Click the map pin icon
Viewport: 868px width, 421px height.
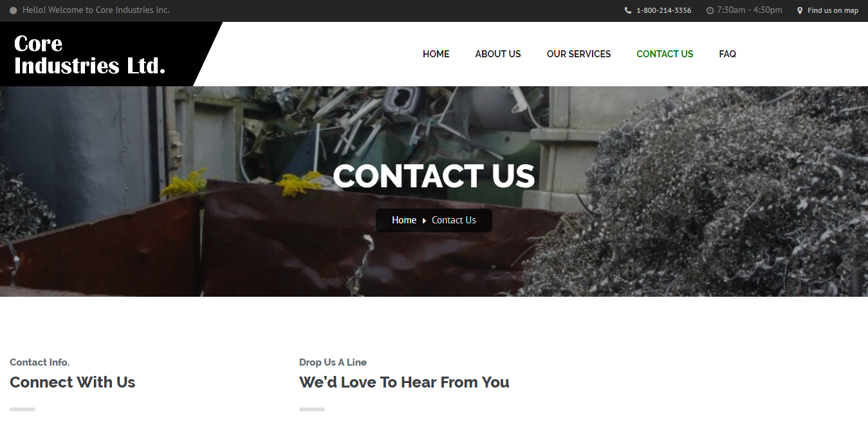(800, 10)
